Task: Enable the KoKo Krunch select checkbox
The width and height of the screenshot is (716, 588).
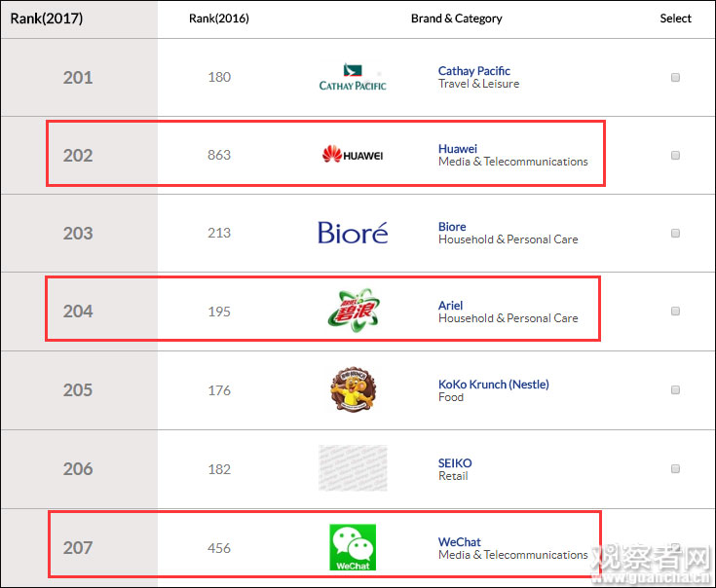Action: 675,390
